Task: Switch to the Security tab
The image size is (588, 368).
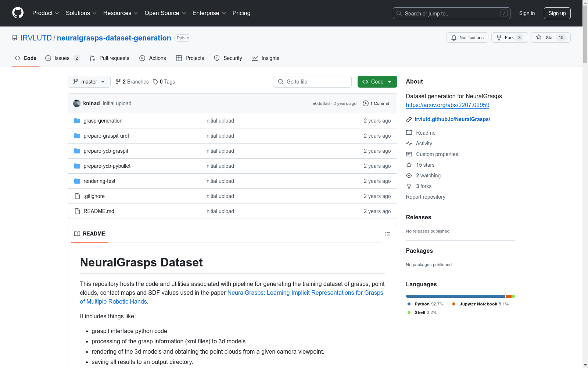Action: pos(228,58)
